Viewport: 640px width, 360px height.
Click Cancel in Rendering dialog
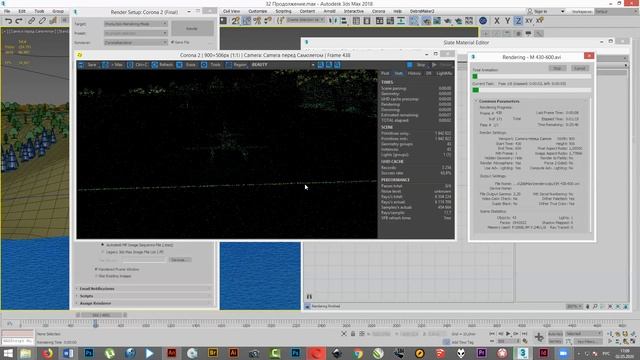580,68
